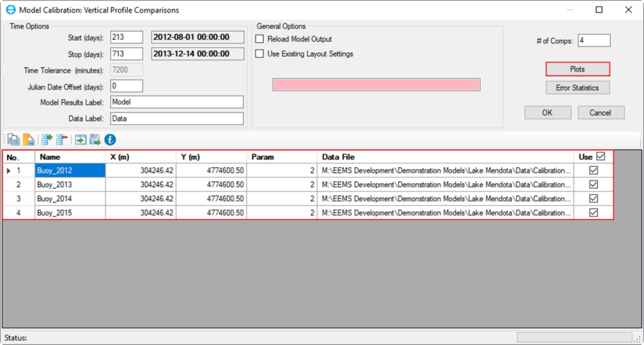Toggle the Use column header checkbox
The width and height of the screenshot is (644, 345).
(x=600, y=156)
